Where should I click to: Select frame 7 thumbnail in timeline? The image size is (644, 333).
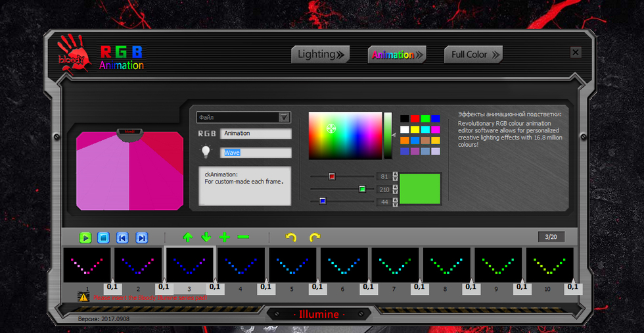click(x=395, y=265)
